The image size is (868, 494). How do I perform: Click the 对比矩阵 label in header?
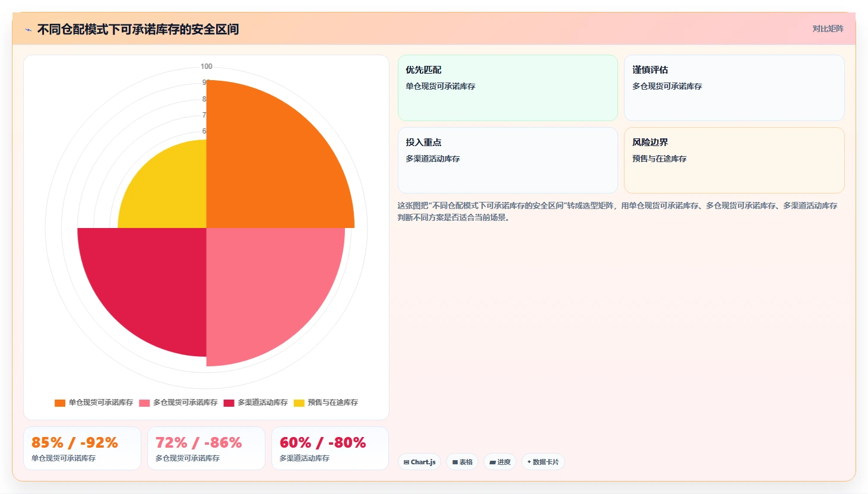point(828,28)
